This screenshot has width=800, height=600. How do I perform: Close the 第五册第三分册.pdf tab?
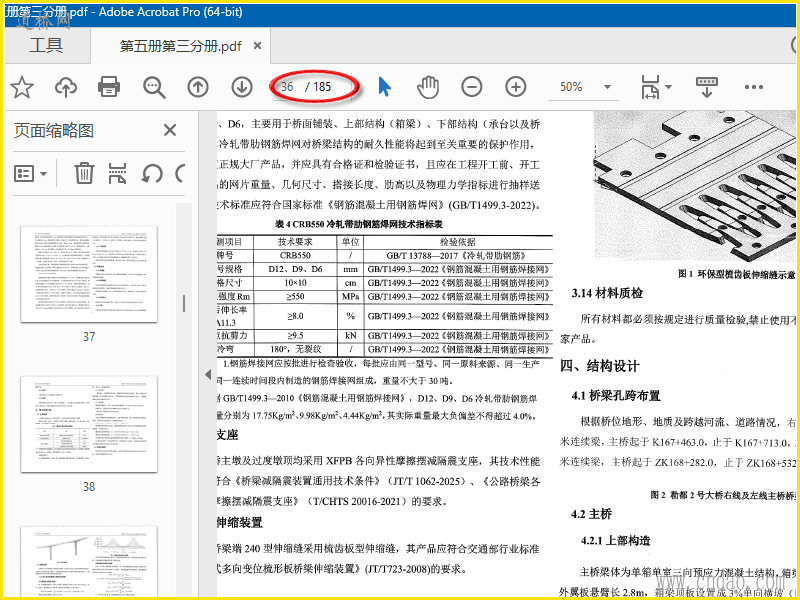tap(258, 46)
